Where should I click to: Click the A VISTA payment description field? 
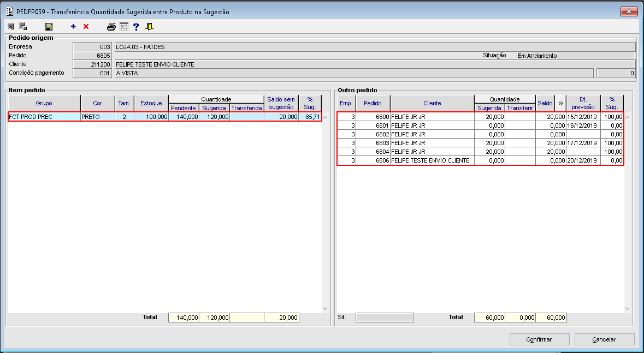coord(353,73)
